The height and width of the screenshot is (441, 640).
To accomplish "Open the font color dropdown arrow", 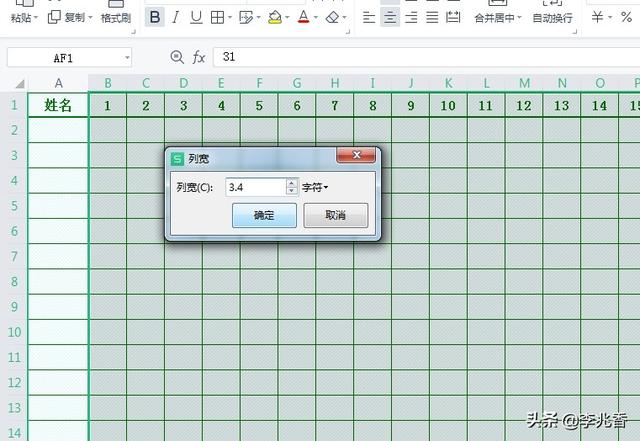I will pos(316,18).
